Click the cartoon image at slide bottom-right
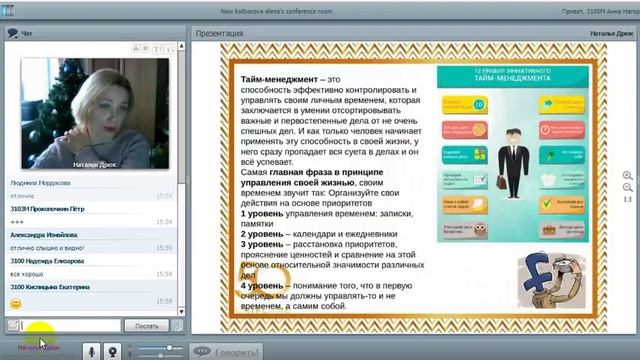Viewport: 640px width, 360px height. point(552,280)
